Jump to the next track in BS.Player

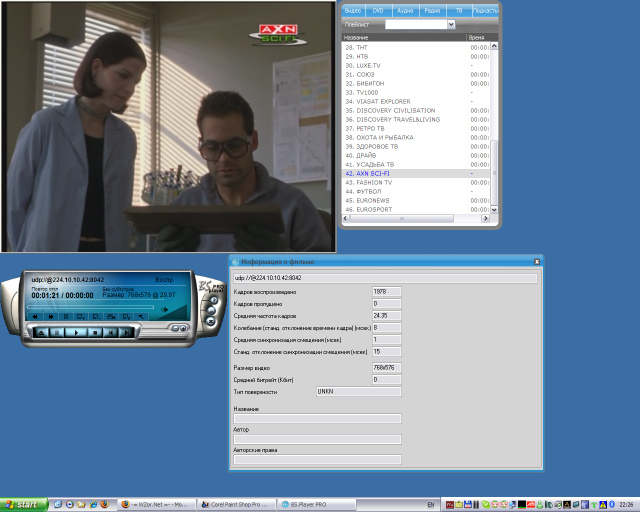click(x=126, y=332)
